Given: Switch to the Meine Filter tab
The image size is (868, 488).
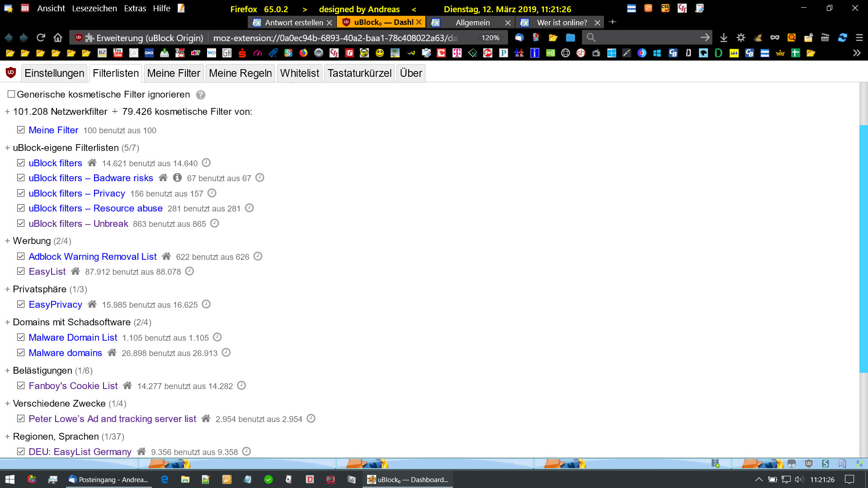Looking at the screenshot, I should click(174, 73).
